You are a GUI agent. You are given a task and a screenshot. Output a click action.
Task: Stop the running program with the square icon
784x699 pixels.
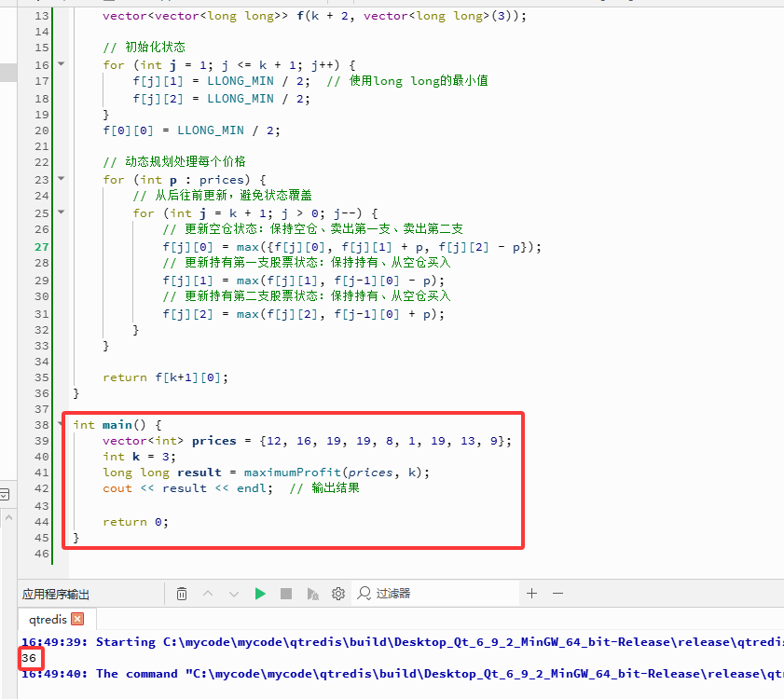click(286, 594)
